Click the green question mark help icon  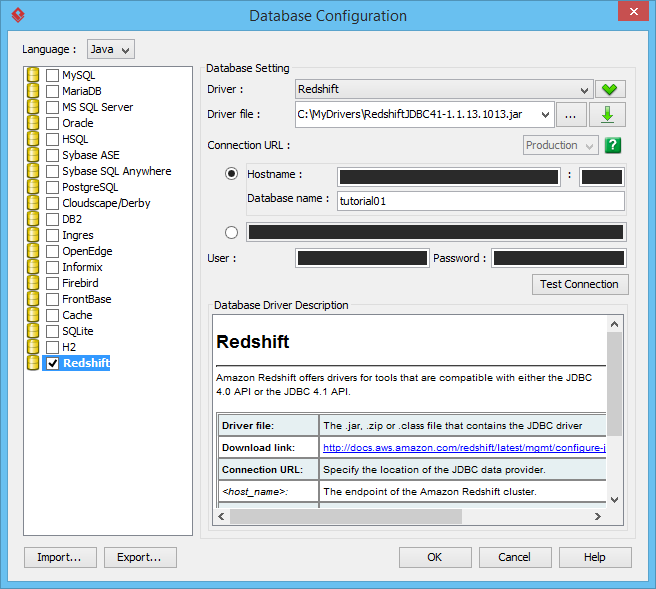612,146
